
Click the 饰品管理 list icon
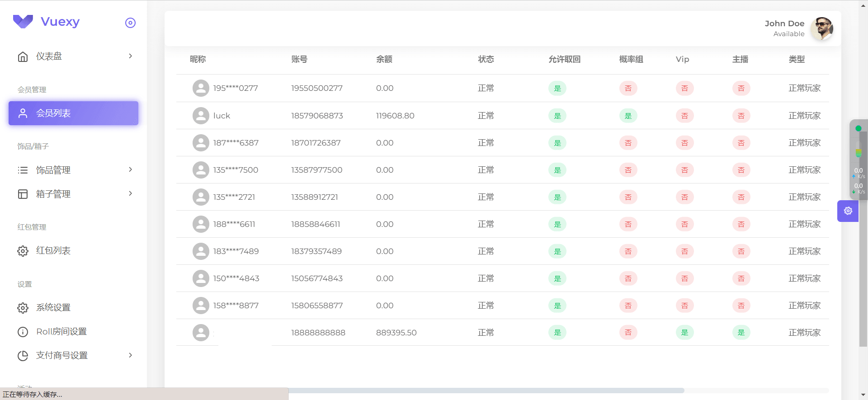23,170
